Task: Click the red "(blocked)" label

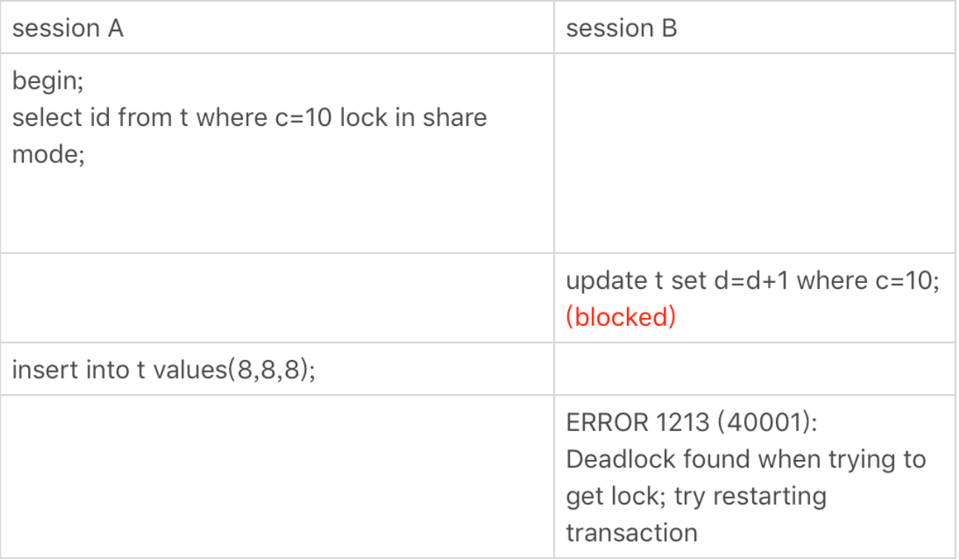Action: pos(620,317)
